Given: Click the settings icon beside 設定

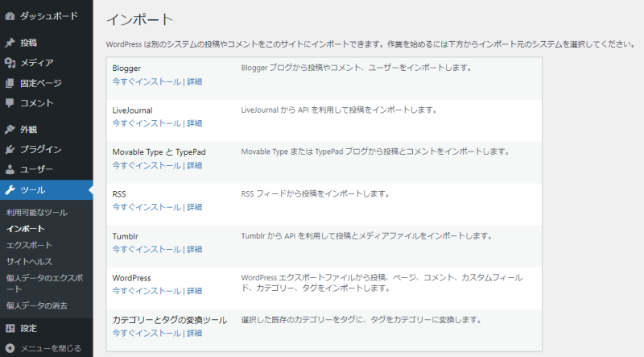Looking at the screenshot, I should tap(9, 329).
